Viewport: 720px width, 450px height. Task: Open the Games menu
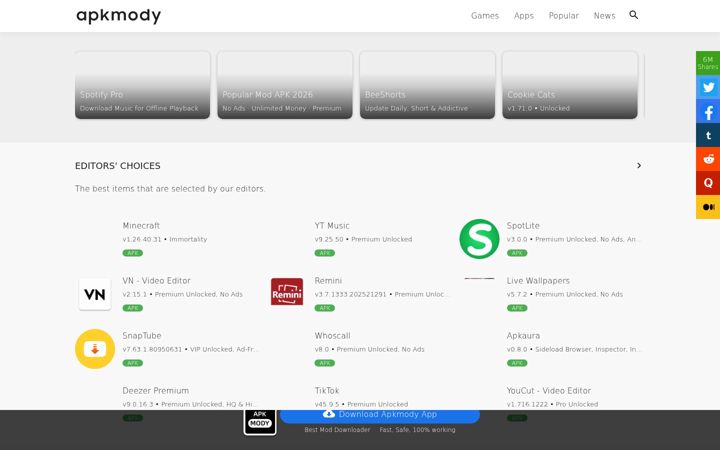[485, 16]
